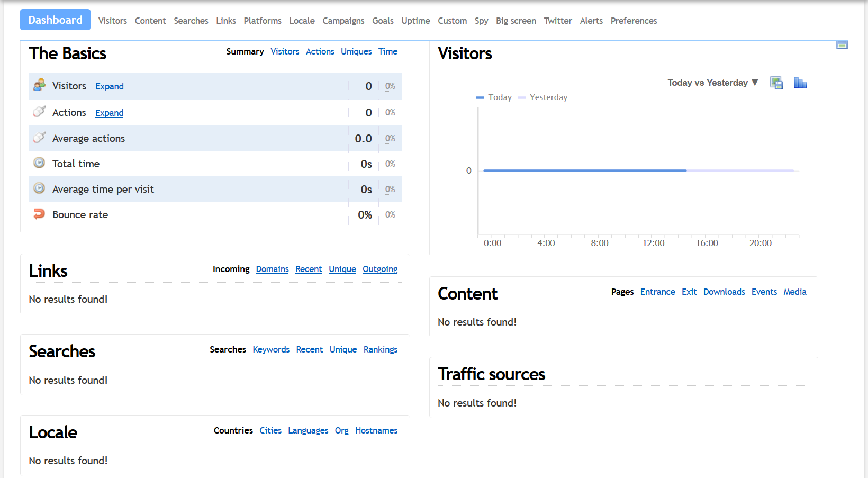Show Hostnames in Locale panel
The image size is (868, 478).
tap(376, 430)
